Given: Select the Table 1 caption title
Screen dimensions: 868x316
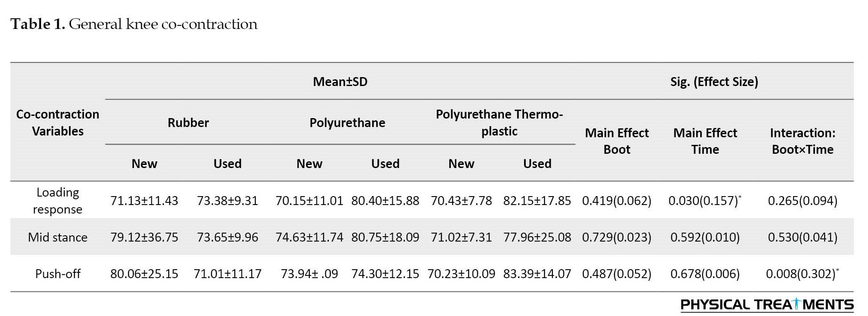Looking at the screenshot, I should coord(134,24).
